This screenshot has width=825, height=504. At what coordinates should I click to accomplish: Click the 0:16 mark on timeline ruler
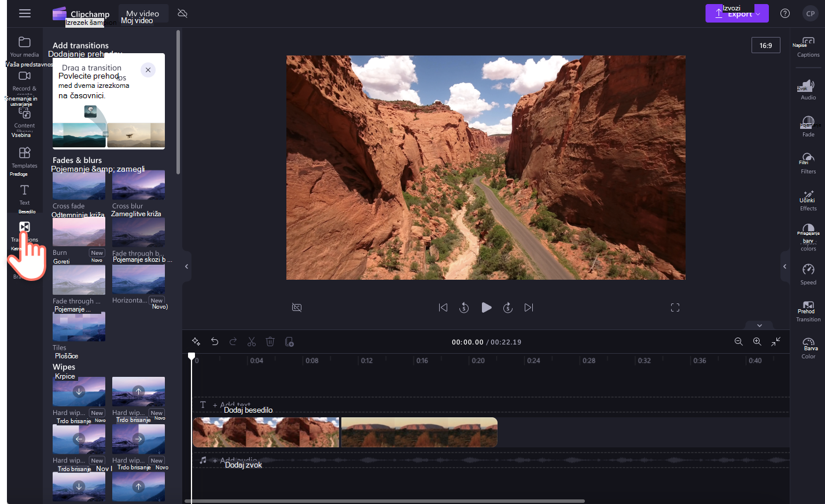(422, 360)
